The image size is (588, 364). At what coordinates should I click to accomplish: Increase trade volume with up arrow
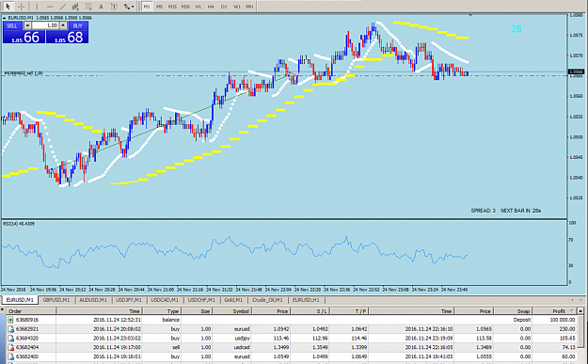[x=63, y=25]
